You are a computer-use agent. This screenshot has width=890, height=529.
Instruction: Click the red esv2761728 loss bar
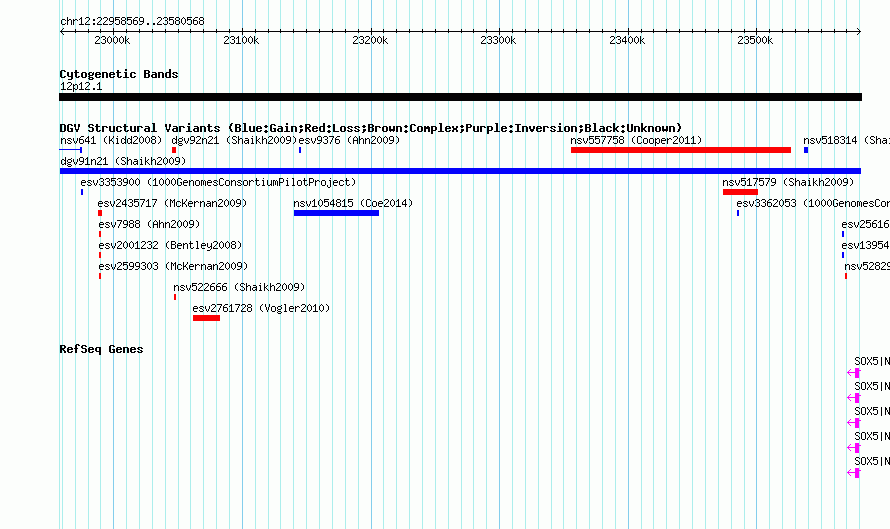point(206,318)
